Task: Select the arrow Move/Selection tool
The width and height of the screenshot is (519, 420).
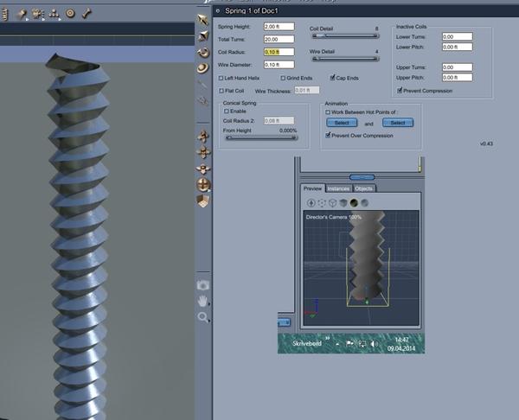Action: [203, 20]
